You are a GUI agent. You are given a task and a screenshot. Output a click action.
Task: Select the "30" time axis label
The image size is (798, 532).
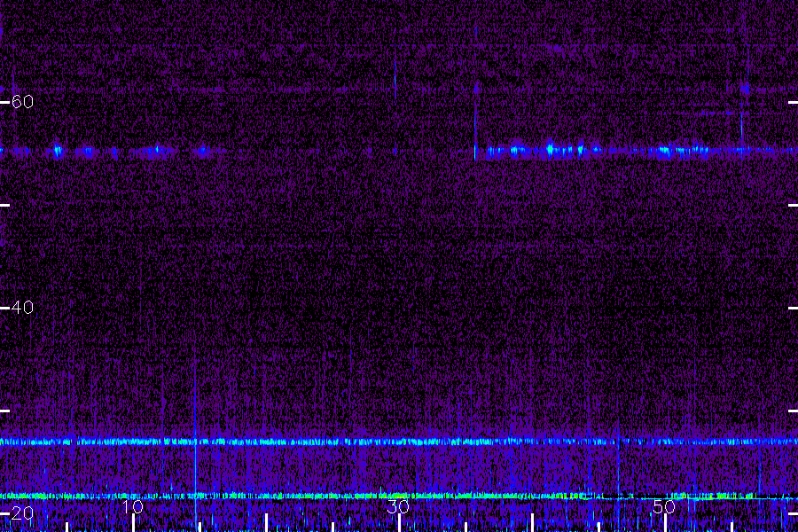(398, 506)
